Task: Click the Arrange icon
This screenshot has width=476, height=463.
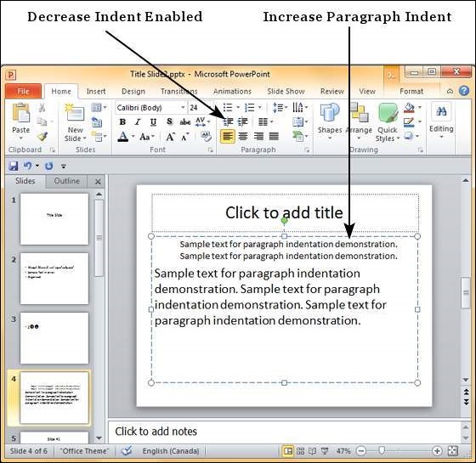Action: [359, 113]
